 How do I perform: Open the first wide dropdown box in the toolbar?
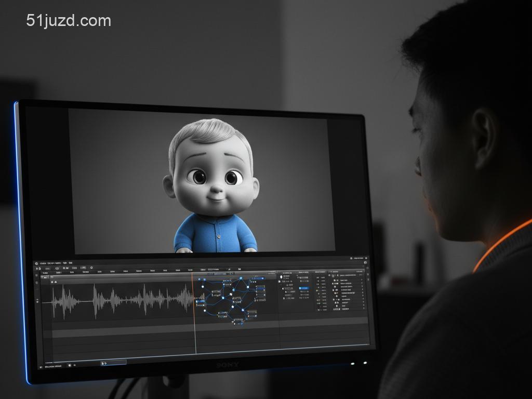(47, 268)
